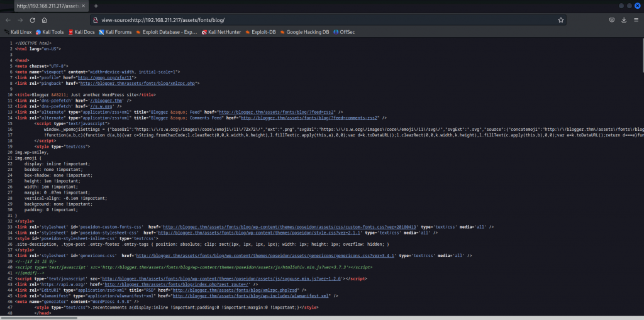The image size is (644, 320).
Task: Click the '.recentcomments a{display:inline' style line
Action: tap(176, 307)
